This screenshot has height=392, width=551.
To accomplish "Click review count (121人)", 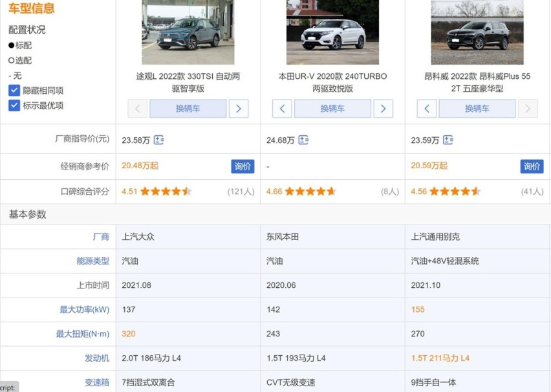I will (x=241, y=191).
